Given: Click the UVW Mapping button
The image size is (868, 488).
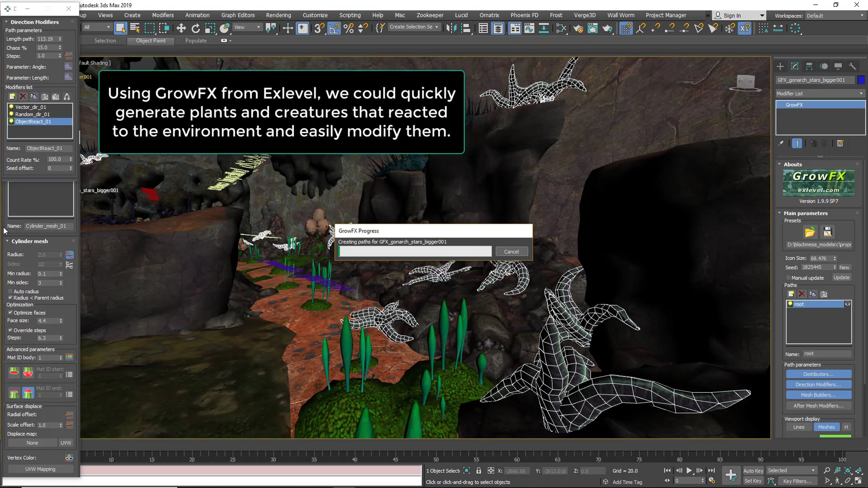Looking at the screenshot, I should (x=41, y=469).
